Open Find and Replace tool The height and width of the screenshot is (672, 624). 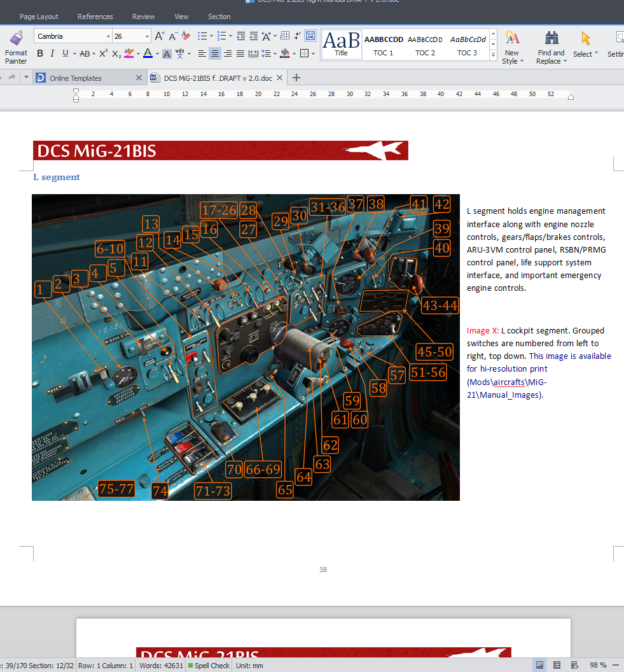pyautogui.click(x=551, y=48)
